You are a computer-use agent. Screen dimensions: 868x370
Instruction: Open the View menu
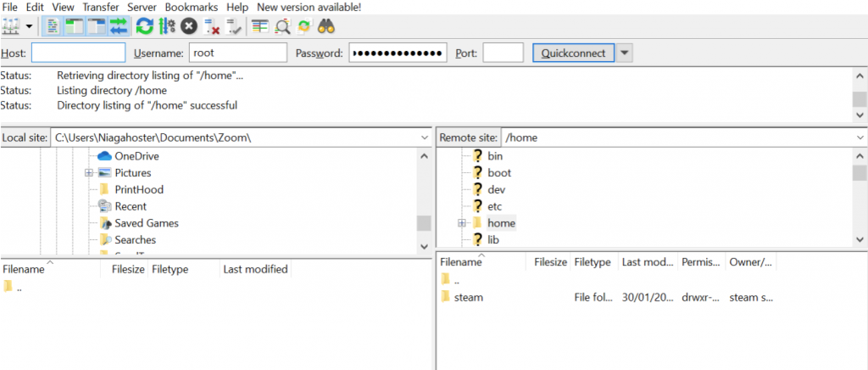pyautogui.click(x=63, y=7)
